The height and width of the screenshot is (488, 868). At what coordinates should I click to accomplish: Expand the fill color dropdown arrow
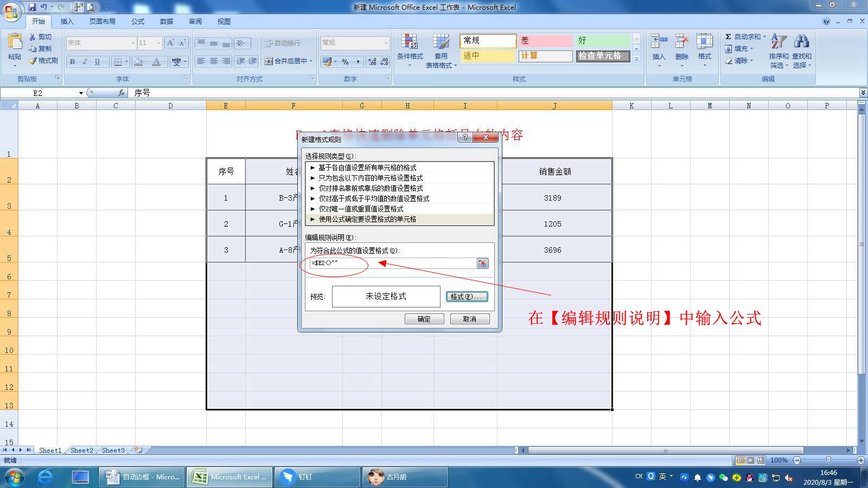[145, 61]
